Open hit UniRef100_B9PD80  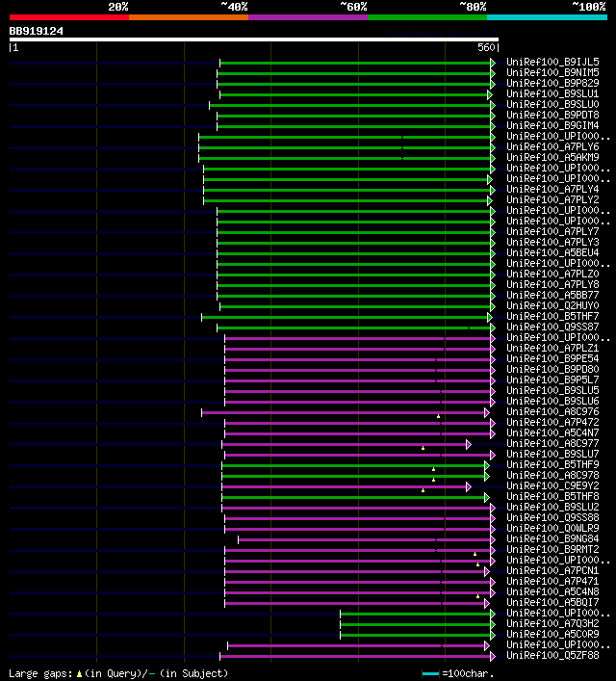[x=552, y=369]
